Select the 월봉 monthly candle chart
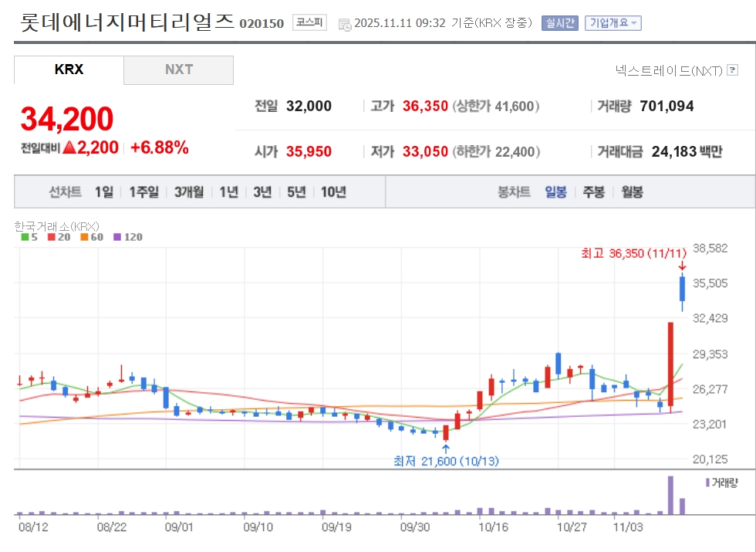 point(632,192)
